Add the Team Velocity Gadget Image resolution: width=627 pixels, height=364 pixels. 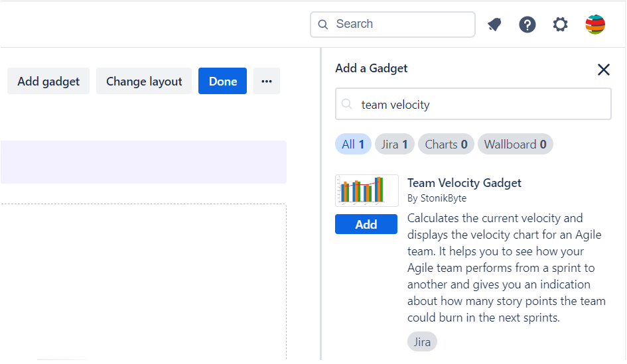pos(366,224)
